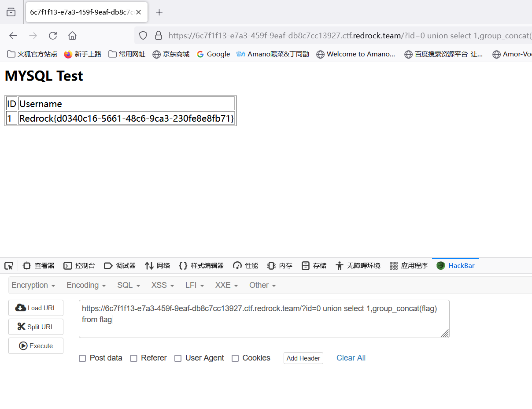
Task: Expand the Encryption dropdown menu
Action: [x=33, y=285]
